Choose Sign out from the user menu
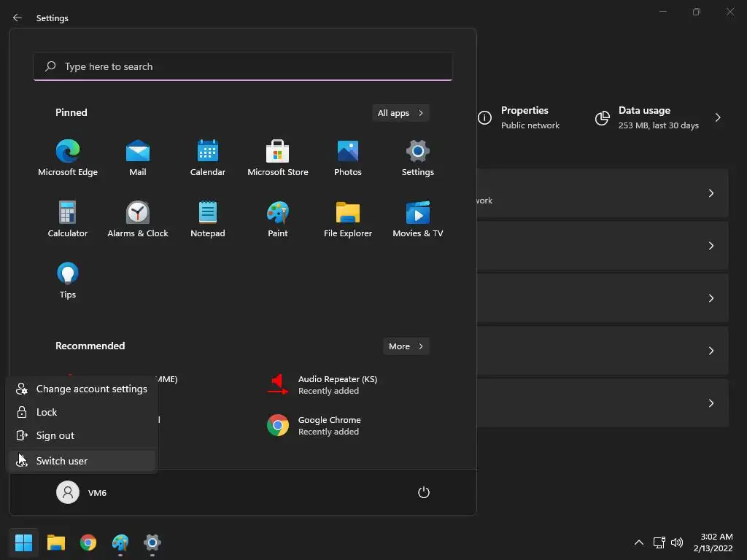747x560 pixels. 82,436
